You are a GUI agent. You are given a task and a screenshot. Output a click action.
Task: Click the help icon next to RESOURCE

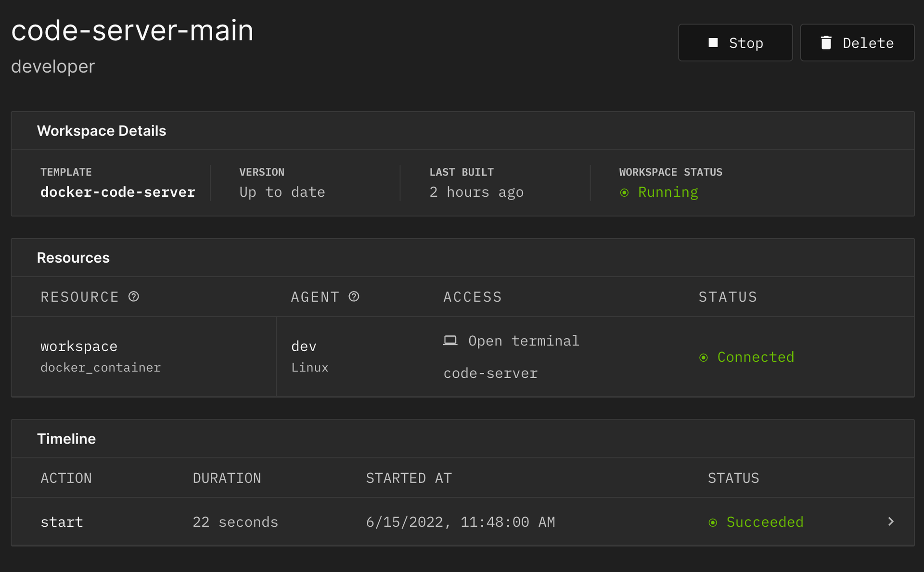pos(134,296)
